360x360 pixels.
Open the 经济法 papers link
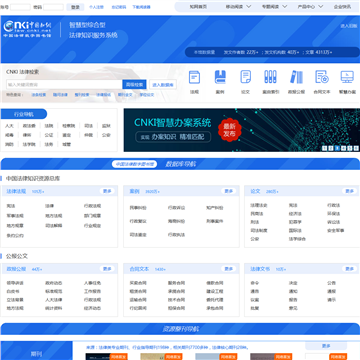[x=295, y=214]
